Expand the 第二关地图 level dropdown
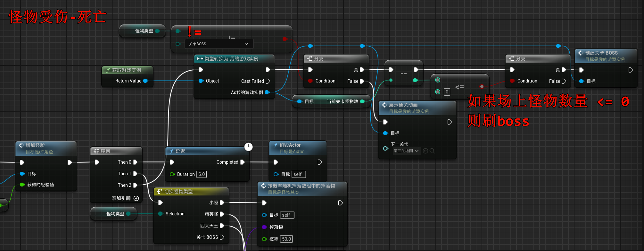Screen dimensions: 644x251 click(x=417, y=151)
